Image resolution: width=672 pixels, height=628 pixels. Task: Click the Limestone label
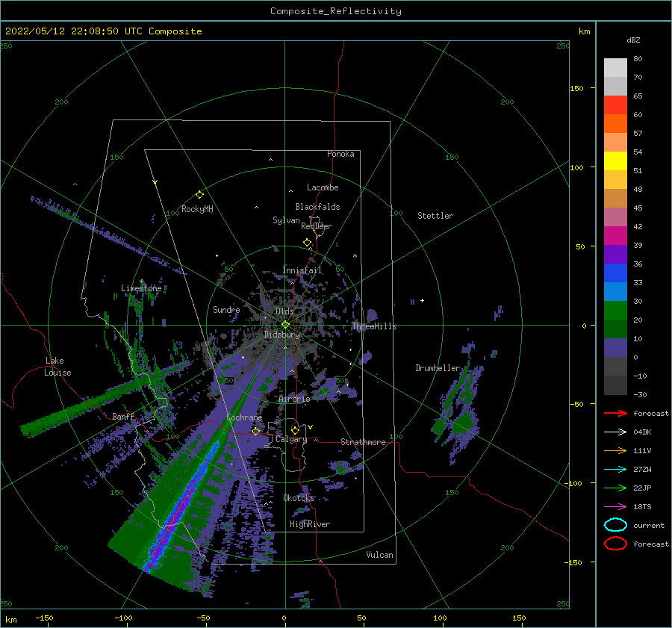(x=141, y=288)
